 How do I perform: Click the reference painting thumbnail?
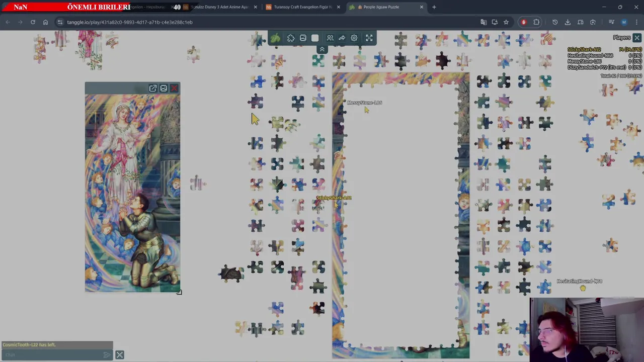tap(132, 193)
